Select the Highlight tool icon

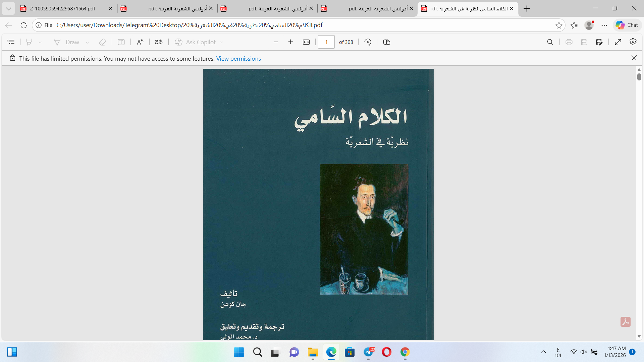click(29, 42)
